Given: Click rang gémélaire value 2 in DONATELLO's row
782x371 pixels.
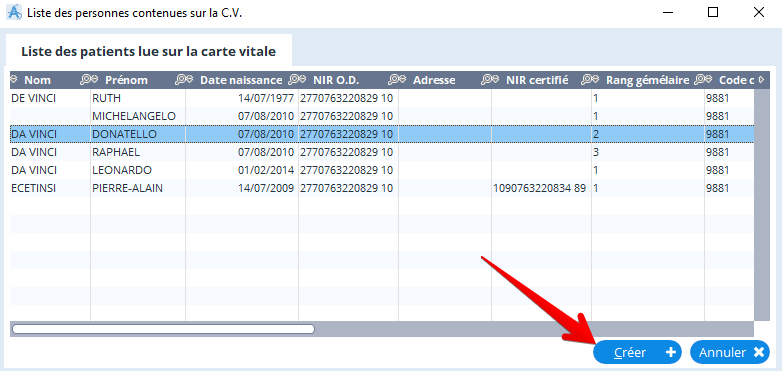Looking at the screenshot, I should (596, 134).
